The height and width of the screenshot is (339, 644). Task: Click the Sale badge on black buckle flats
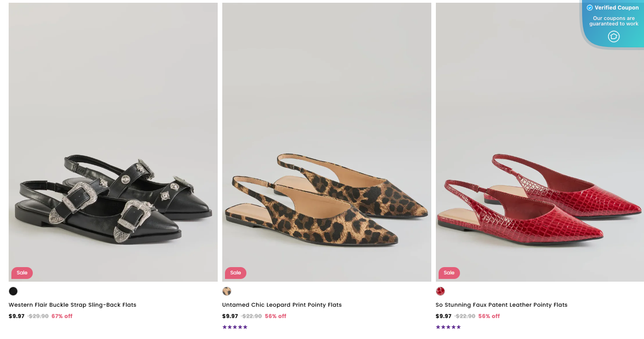22,273
